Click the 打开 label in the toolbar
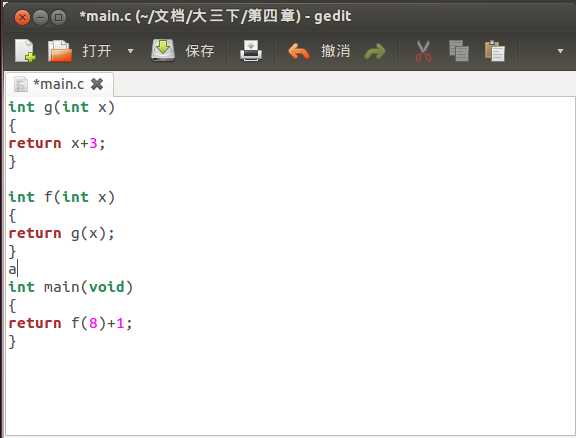Image resolution: width=576 pixels, height=438 pixels. pos(96,51)
